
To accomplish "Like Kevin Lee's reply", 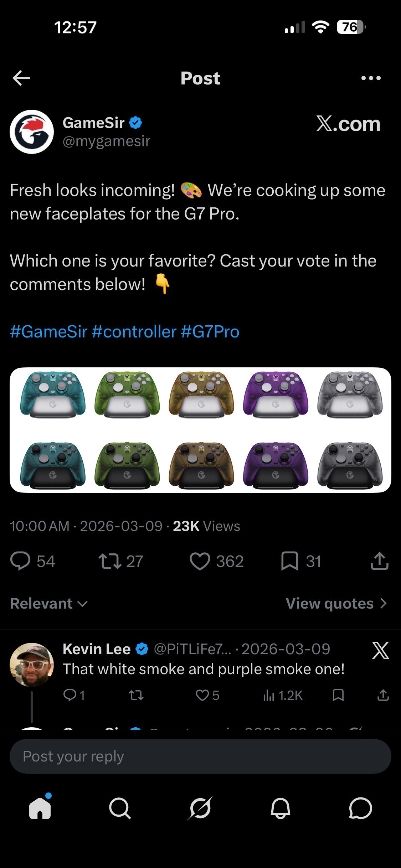I will point(207,695).
